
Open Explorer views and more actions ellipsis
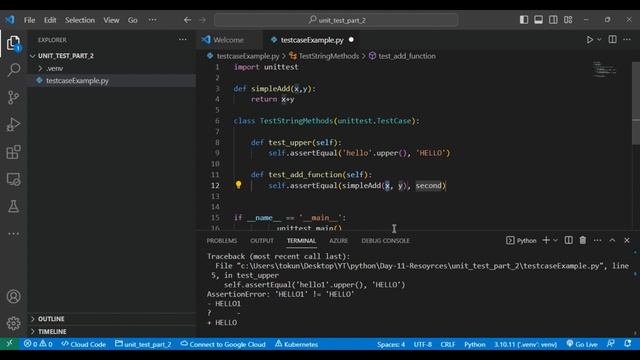pos(182,40)
